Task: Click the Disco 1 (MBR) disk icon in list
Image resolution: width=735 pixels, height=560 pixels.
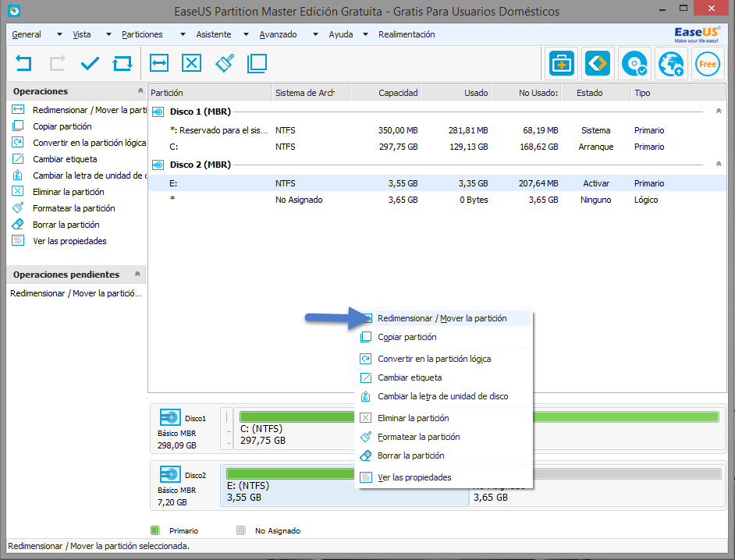Action: (x=158, y=112)
